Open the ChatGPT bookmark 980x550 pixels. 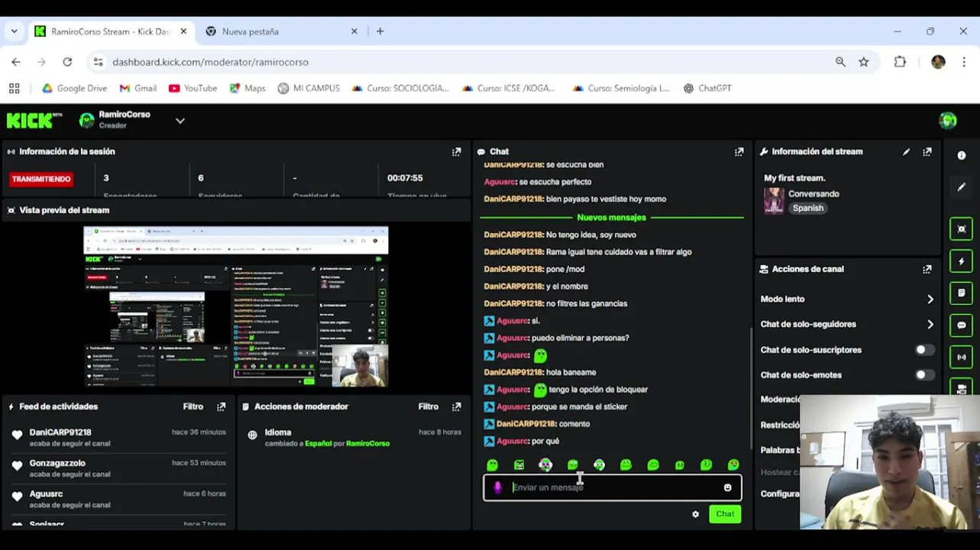pyautogui.click(x=707, y=89)
